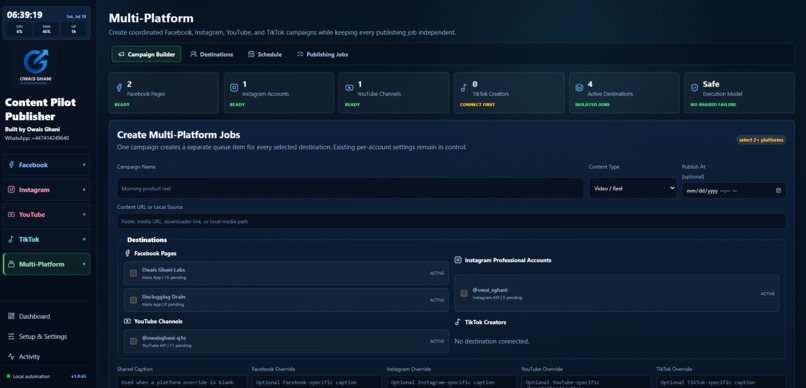Switch to the Campaign Builder tab
Viewport: 806px width, 388px height.
[146, 54]
